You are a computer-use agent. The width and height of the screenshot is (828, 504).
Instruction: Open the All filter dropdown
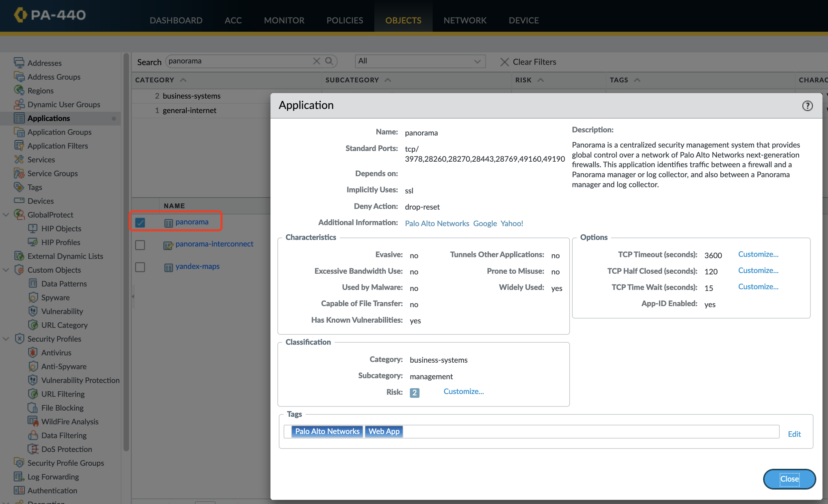420,61
